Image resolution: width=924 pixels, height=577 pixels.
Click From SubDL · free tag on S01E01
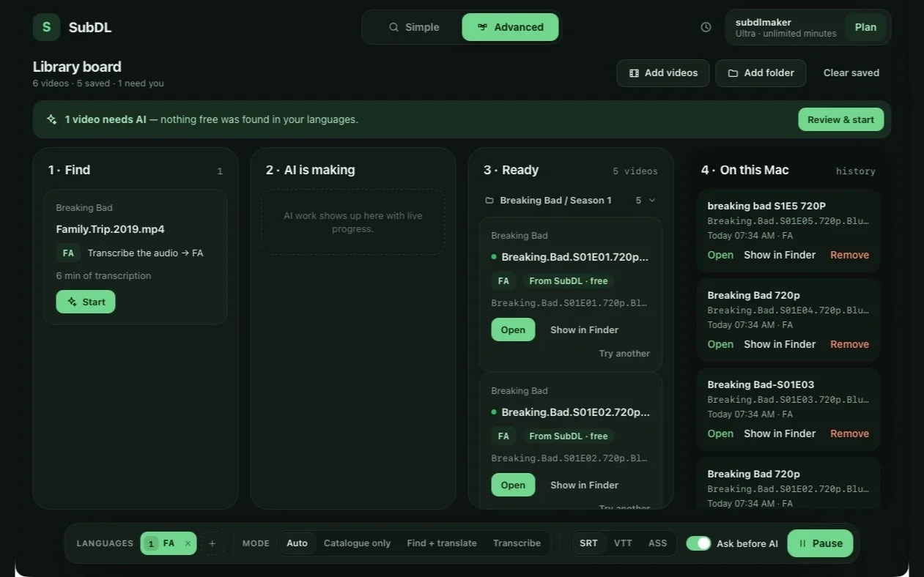pos(569,280)
